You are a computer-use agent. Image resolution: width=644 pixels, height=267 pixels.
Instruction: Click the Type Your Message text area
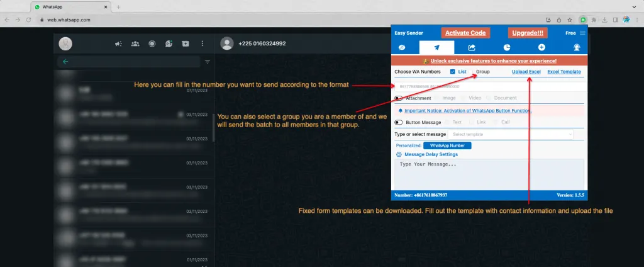489,172
